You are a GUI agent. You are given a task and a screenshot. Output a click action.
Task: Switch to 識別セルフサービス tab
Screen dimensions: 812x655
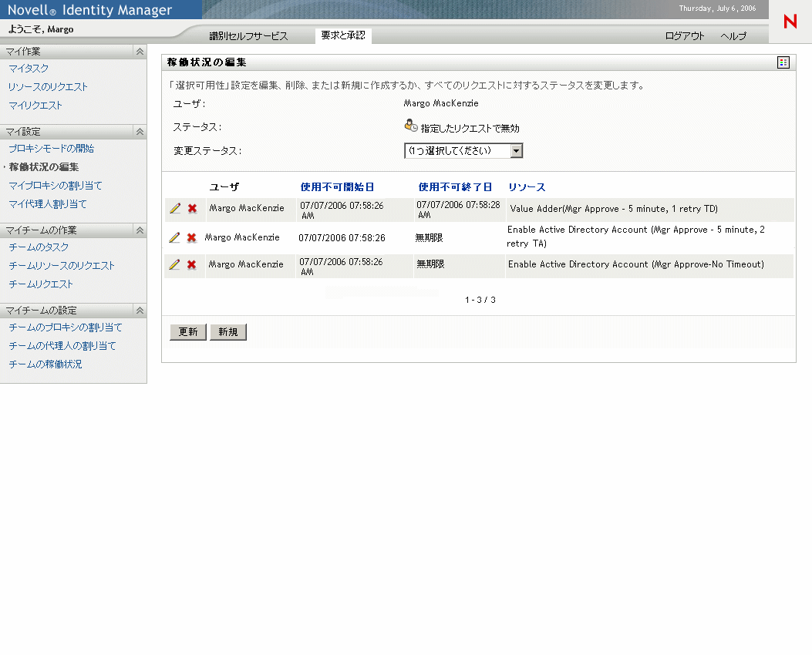[x=248, y=35]
